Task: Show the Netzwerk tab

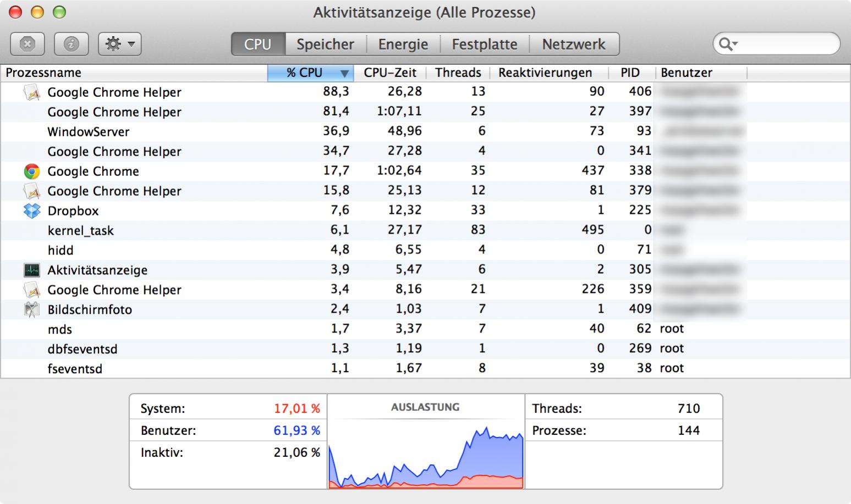Action: click(x=574, y=44)
